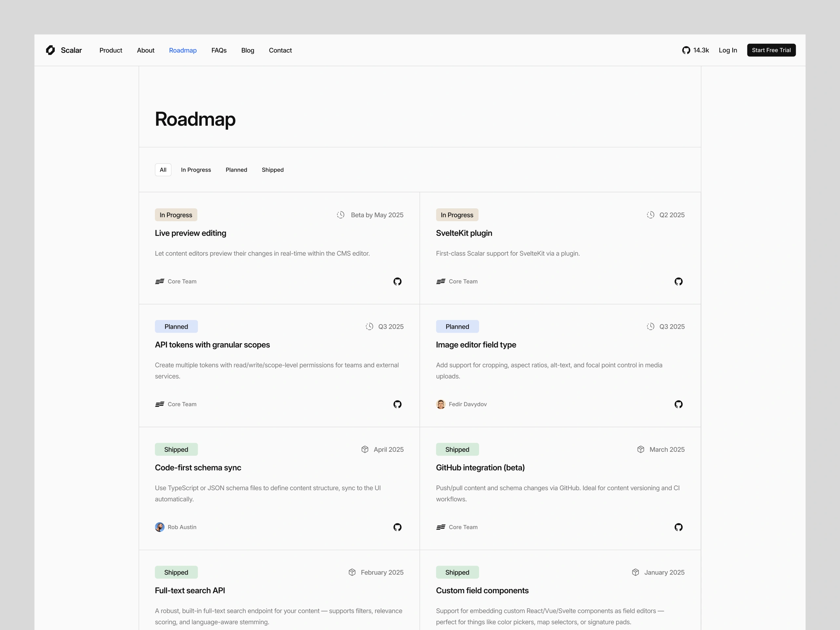
Task: Open Code-first schema sync title
Action: (198, 468)
